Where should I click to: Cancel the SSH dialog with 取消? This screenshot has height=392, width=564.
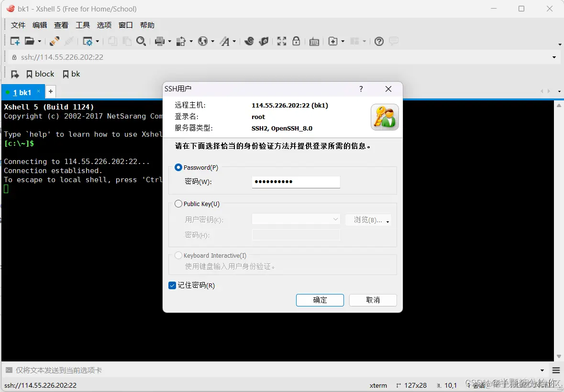[373, 300]
